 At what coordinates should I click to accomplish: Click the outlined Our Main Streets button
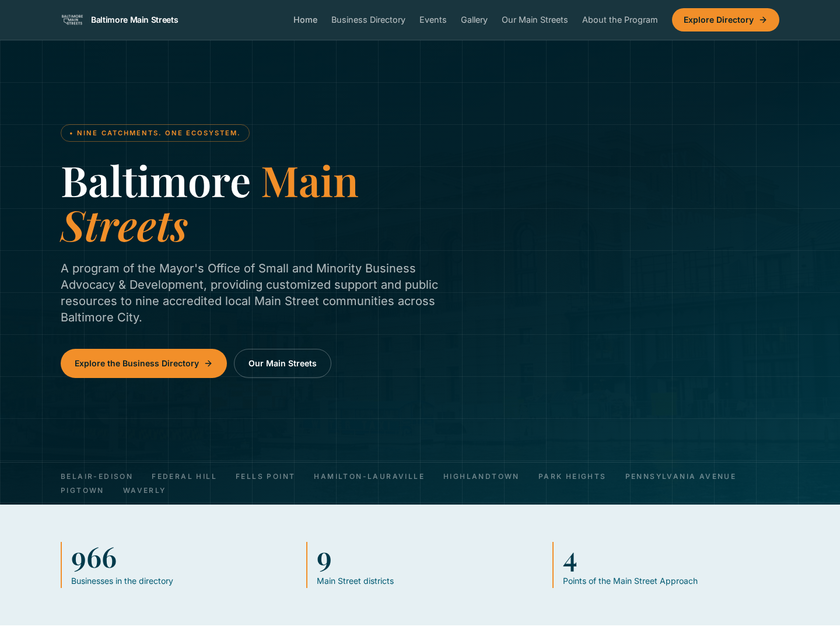[x=282, y=363]
